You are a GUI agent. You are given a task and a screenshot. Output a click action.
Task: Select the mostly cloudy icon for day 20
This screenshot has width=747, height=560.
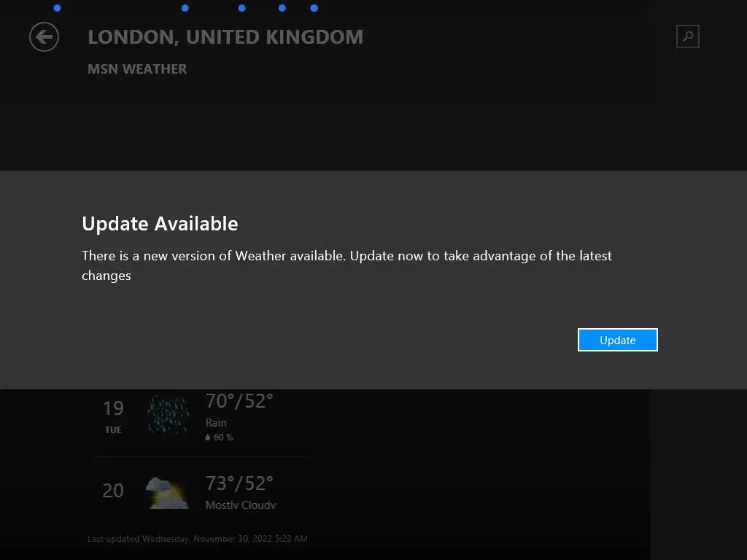167,493
